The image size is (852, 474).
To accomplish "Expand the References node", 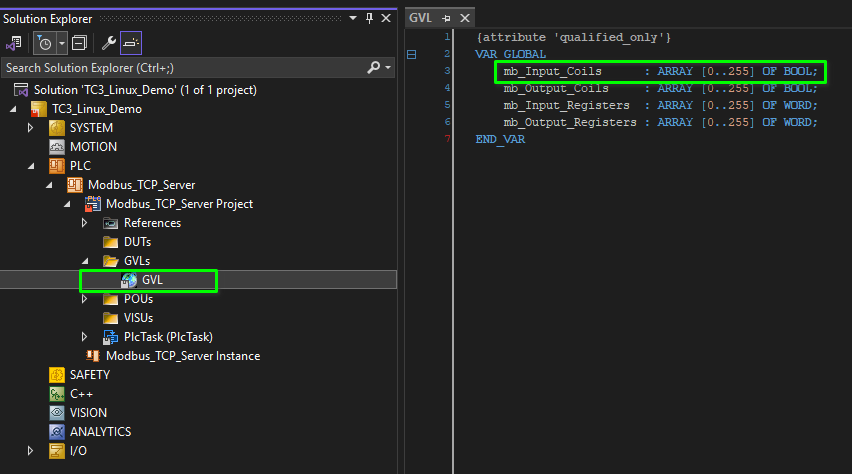I will [84, 223].
